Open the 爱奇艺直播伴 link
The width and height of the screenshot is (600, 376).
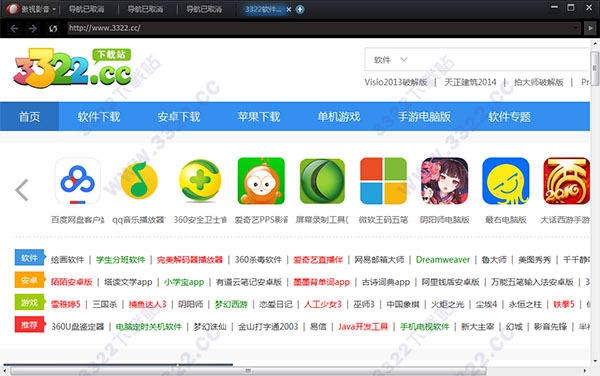click(x=318, y=260)
